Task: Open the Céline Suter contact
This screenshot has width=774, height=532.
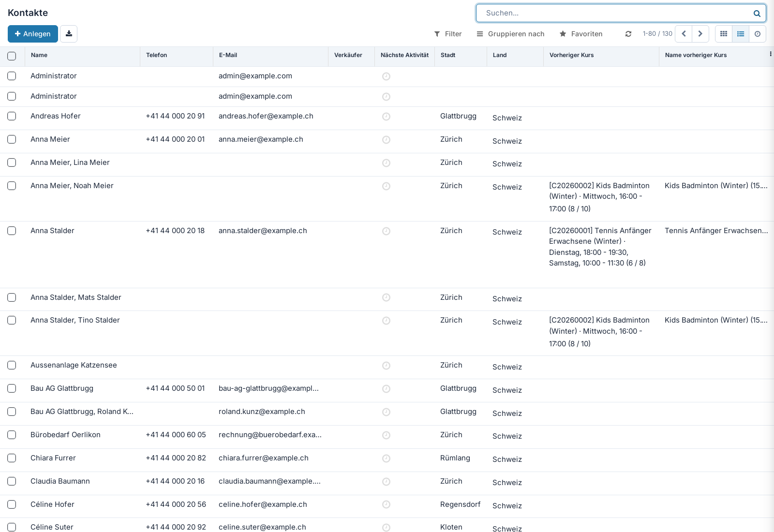Action: 52,527
